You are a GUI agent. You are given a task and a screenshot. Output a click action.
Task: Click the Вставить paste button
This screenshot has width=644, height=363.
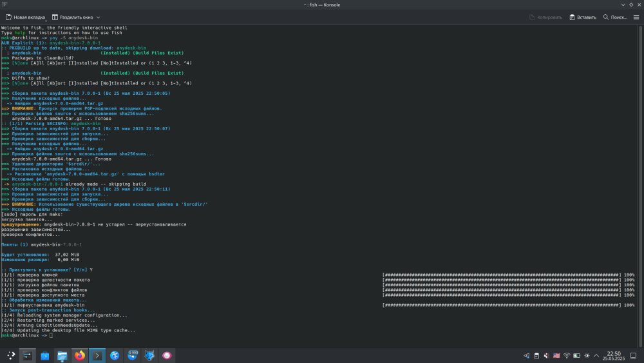tap(583, 17)
